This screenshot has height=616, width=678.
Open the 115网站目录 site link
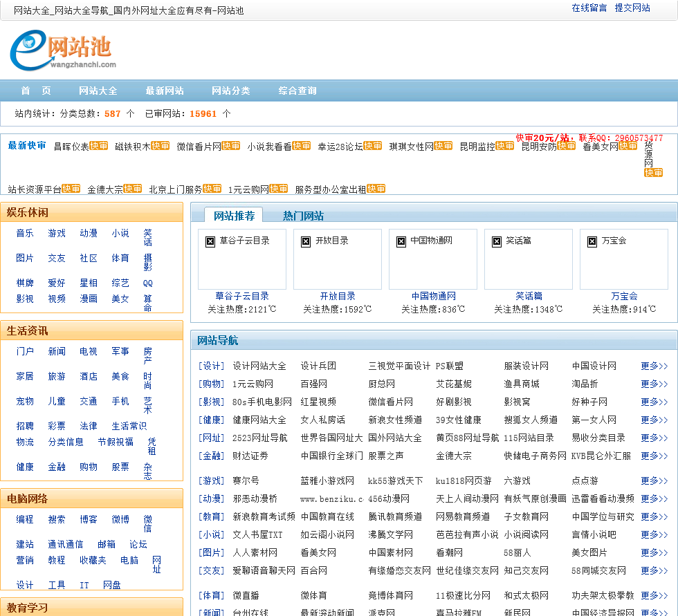pyautogui.click(x=529, y=438)
